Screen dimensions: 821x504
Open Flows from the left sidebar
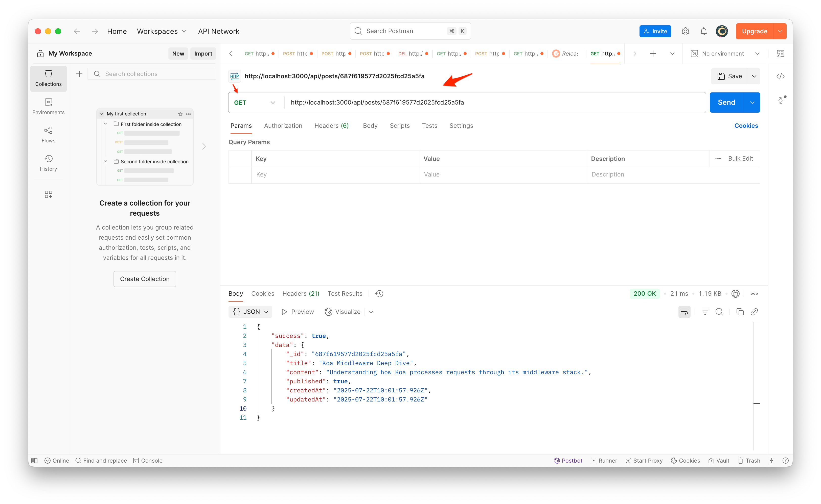pyautogui.click(x=48, y=134)
